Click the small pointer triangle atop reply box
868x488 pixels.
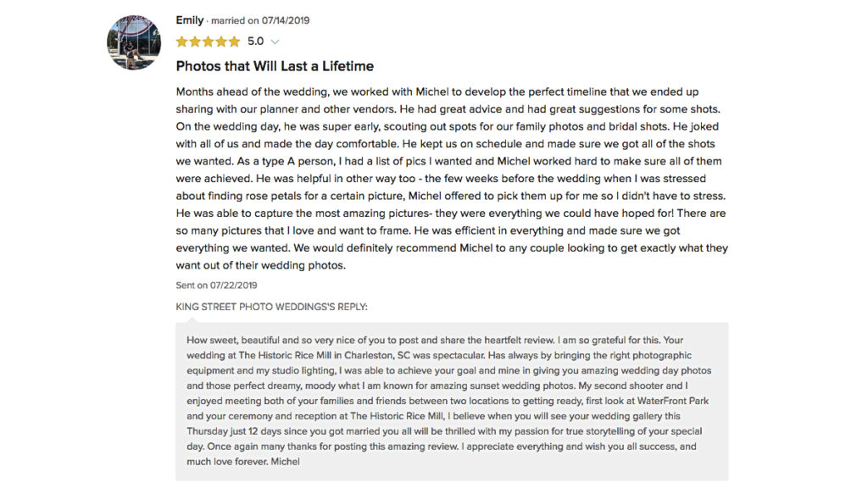click(192, 319)
